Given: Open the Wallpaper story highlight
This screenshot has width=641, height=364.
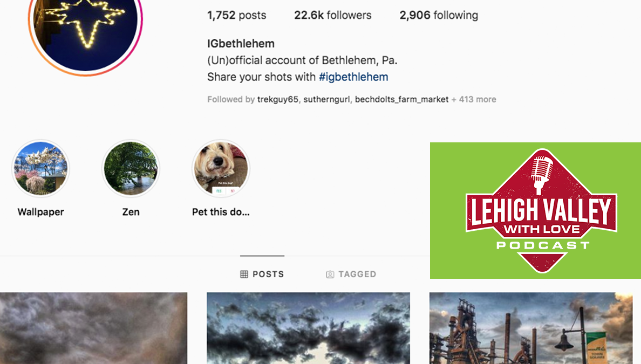Looking at the screenshot, I should [x=40, y=168].
